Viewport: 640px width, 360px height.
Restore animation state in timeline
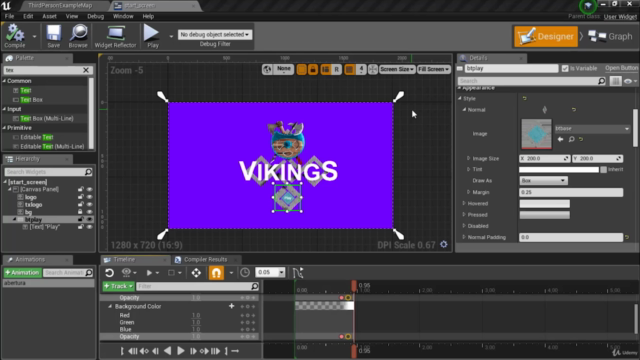pos(109,273)
